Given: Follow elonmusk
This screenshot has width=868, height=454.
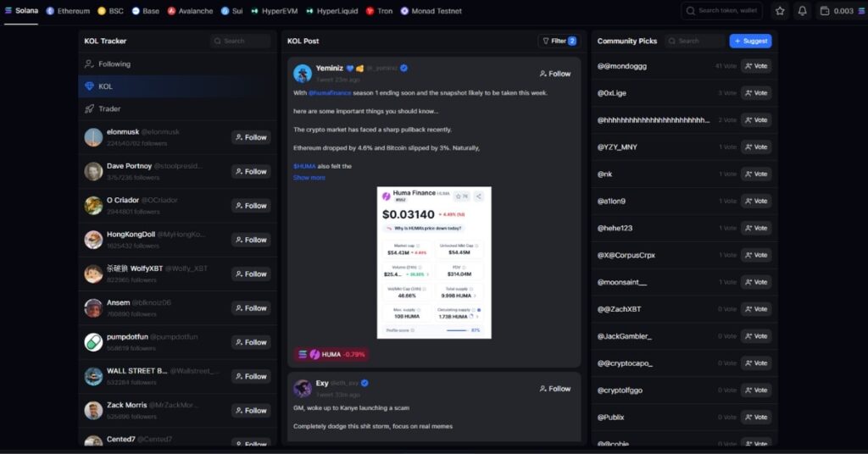Looking at the screenshot, I should pos(251,137).
